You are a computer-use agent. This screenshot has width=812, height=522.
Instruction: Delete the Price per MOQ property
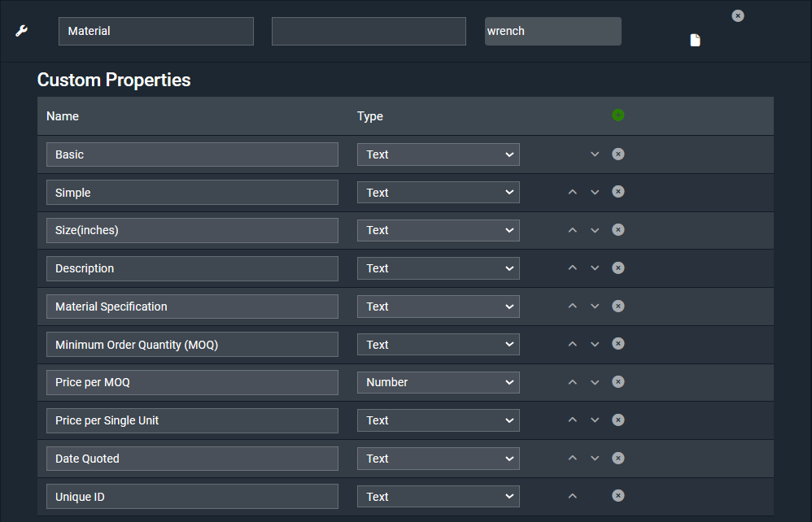pyautogui.click(x=618, y=382)
